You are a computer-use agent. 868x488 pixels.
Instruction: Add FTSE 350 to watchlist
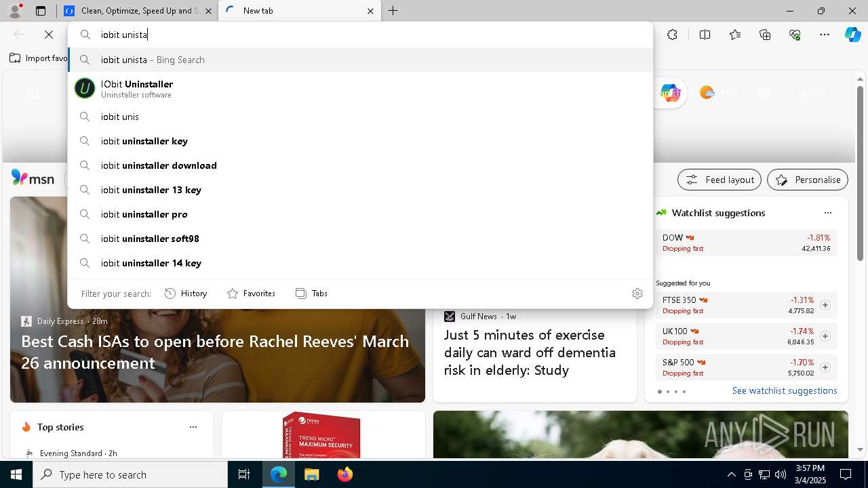tap(825, 305)
